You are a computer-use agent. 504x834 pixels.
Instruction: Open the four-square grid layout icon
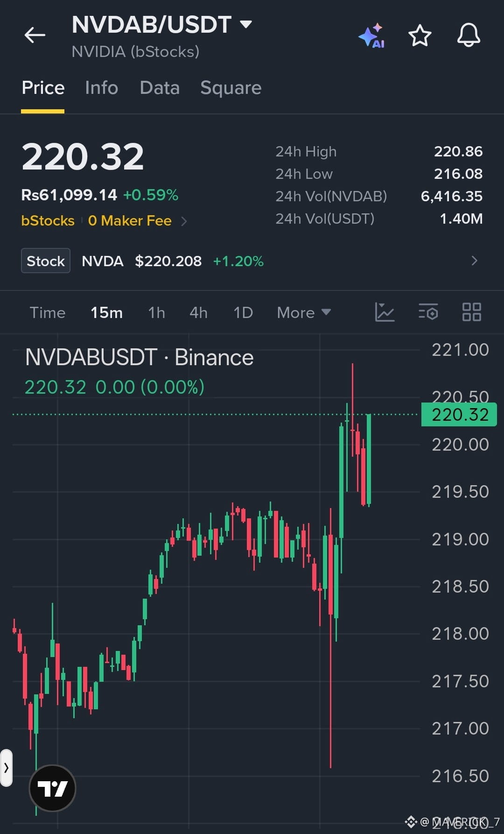point(471,312)
